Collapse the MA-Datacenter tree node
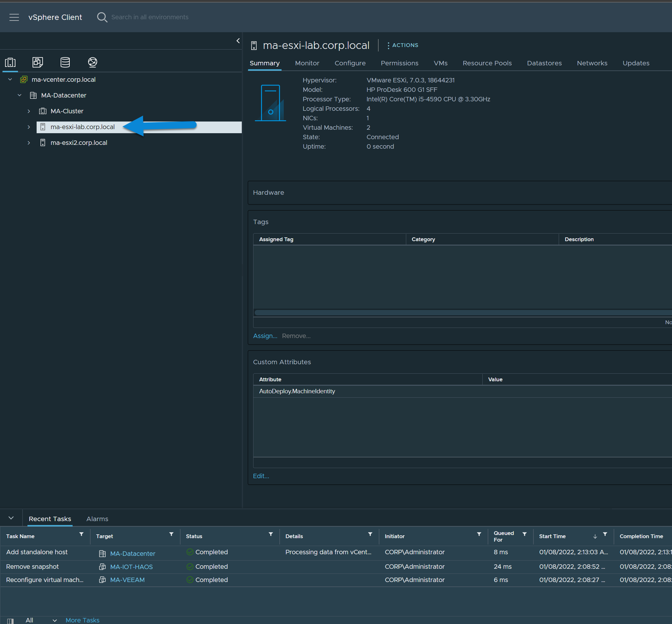 [20, 95]
